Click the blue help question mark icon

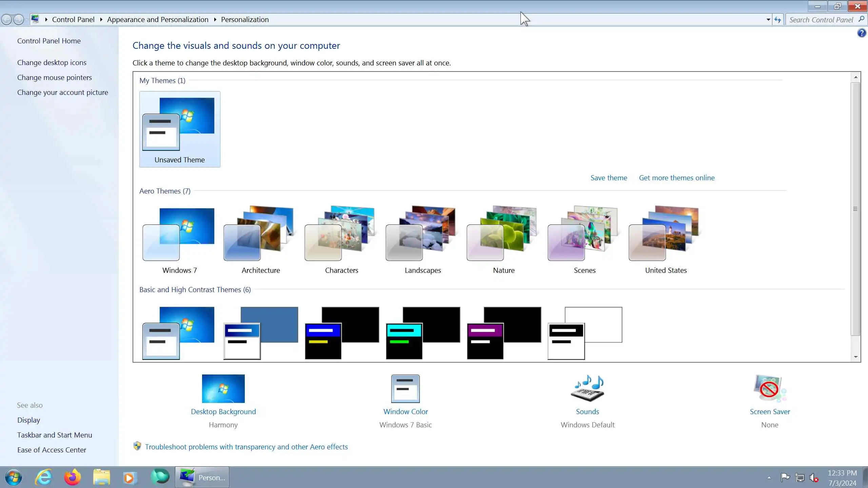861,33
